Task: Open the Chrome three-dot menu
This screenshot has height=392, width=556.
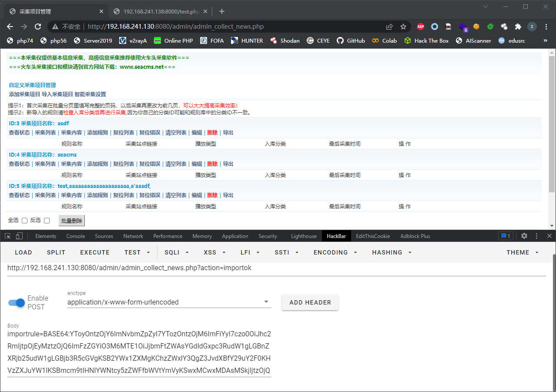Action: click(x=546, y=27)
